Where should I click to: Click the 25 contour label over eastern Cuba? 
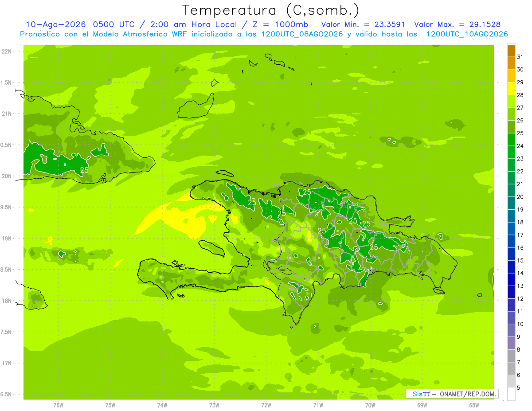84,170
